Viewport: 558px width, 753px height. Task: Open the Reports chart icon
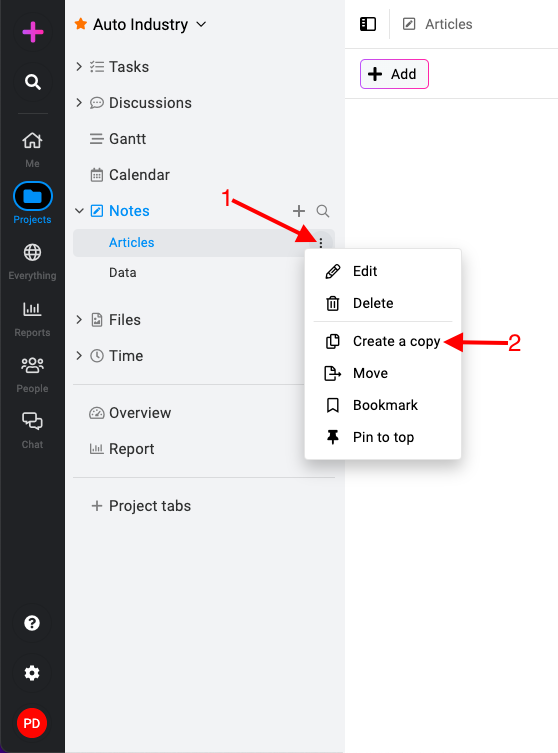point(32,309)
